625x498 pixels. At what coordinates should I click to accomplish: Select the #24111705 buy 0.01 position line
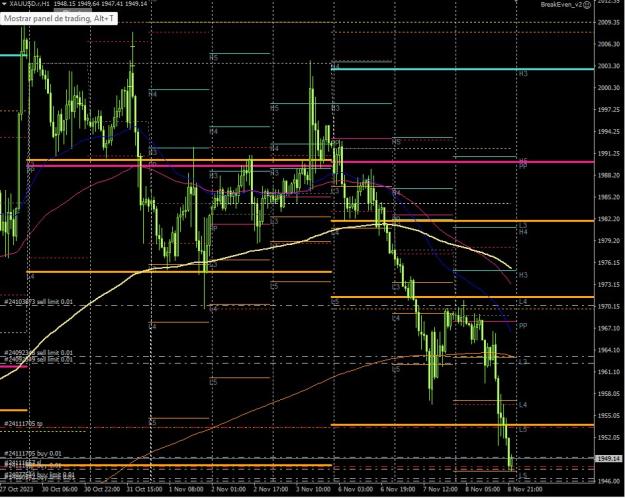(33, 454)
